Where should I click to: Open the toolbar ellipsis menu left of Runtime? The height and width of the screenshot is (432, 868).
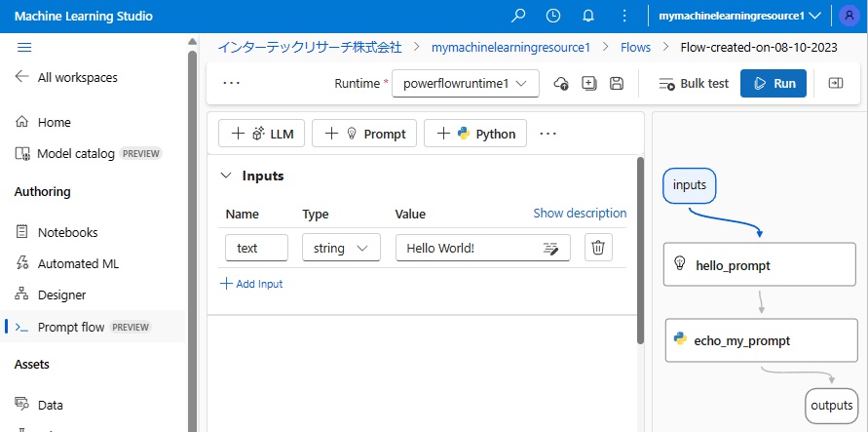(x=231, y=84)
